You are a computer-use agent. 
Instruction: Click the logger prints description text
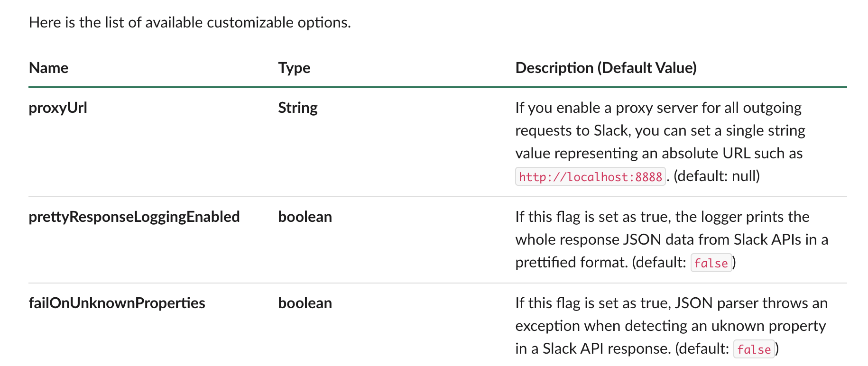point(672,239)
